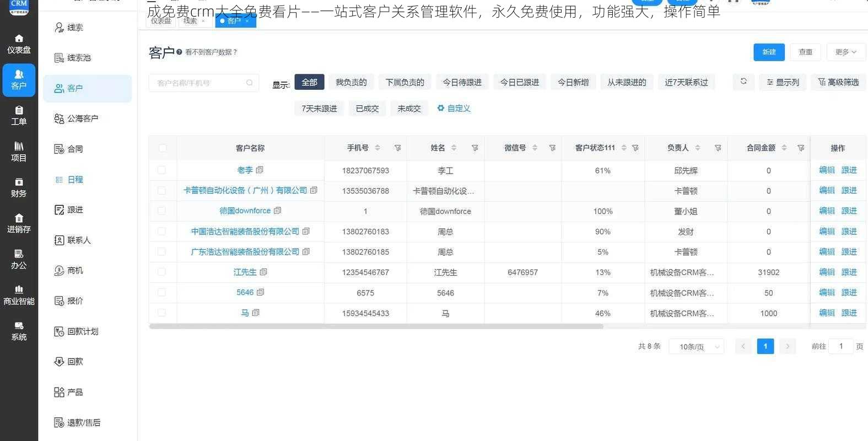The image size is (868, 441).
Task: Click 编辑 link for 老李 row
Action: (x=827, y=170)
